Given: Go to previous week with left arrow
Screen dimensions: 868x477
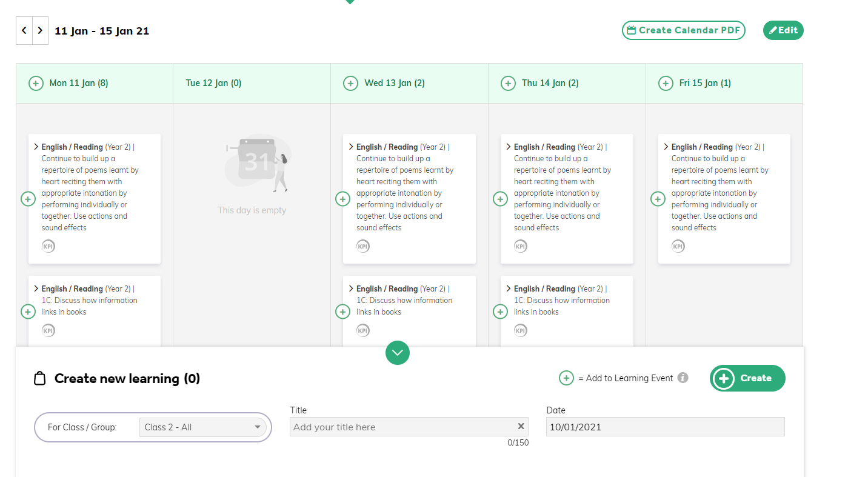Looking at the screenshot, I should click(x=24, y=30).
